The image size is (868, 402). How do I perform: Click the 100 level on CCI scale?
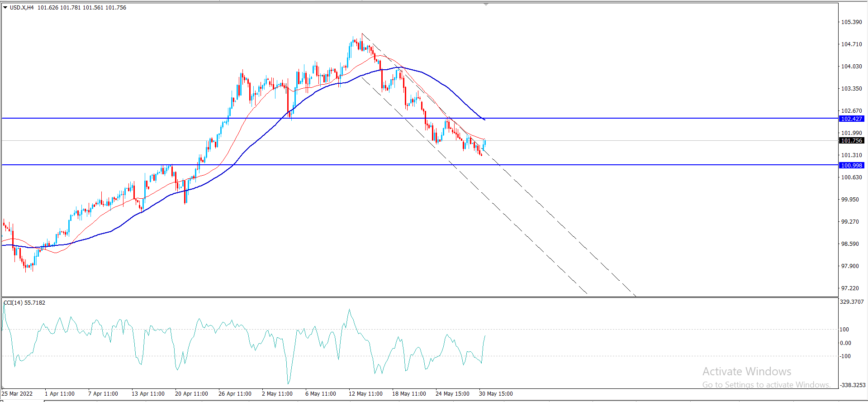(844, 330)
